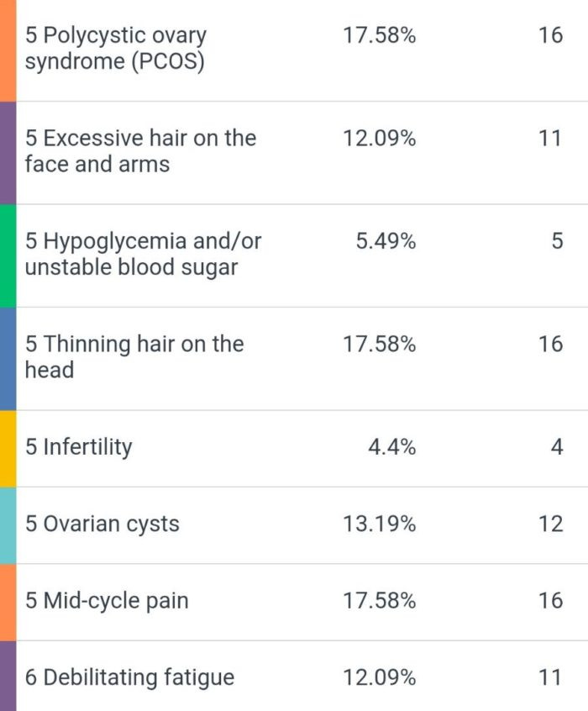
Task: Click the orange color bar beside Polycystic ovary syndrome
Action: point(8,50)
